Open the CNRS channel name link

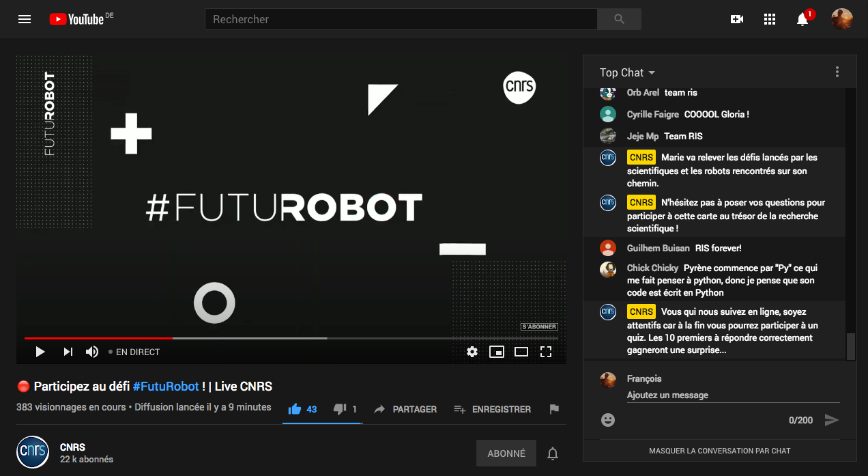73,447
